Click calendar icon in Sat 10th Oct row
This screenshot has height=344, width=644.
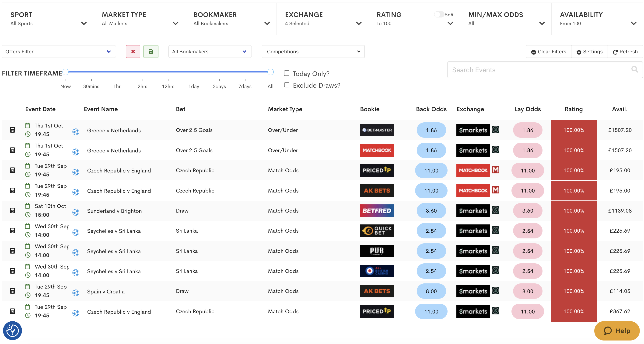click(28, 206)
